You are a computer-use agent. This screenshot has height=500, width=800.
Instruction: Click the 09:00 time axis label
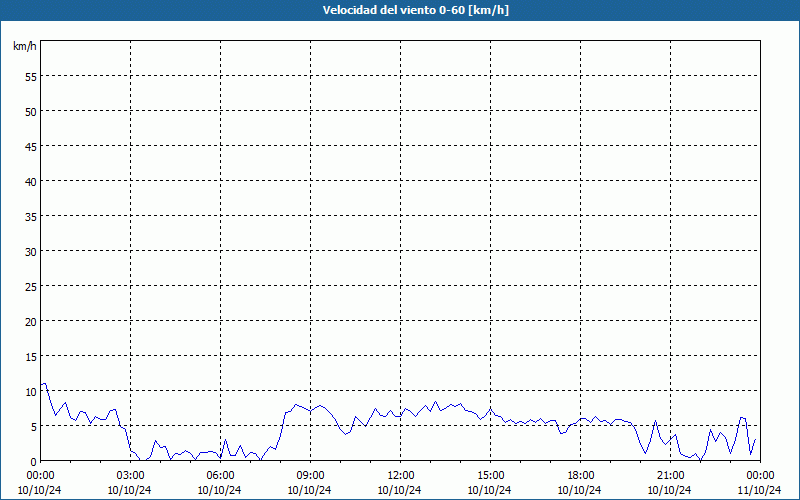click(x=310, y=476)
